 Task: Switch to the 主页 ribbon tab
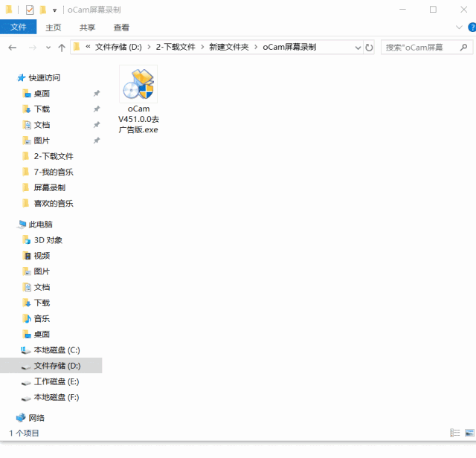tap(54, 28)
